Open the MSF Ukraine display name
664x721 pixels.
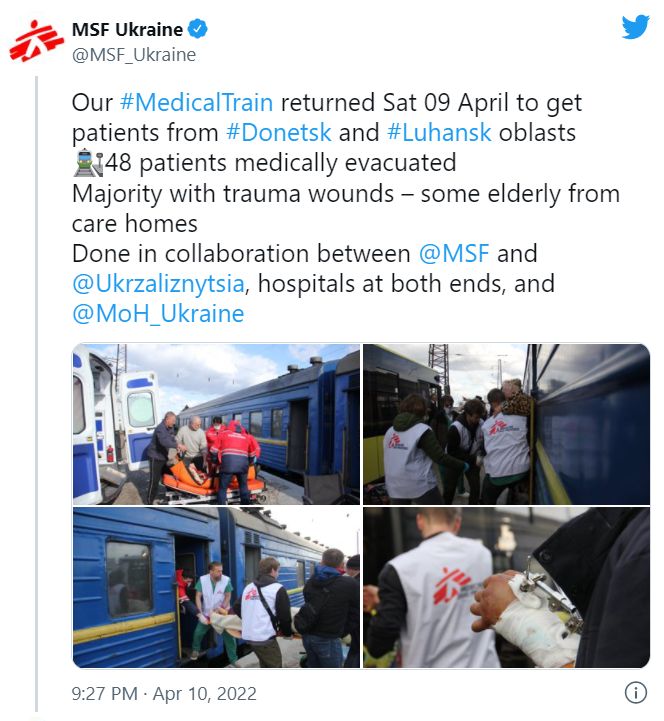[127, 29]
